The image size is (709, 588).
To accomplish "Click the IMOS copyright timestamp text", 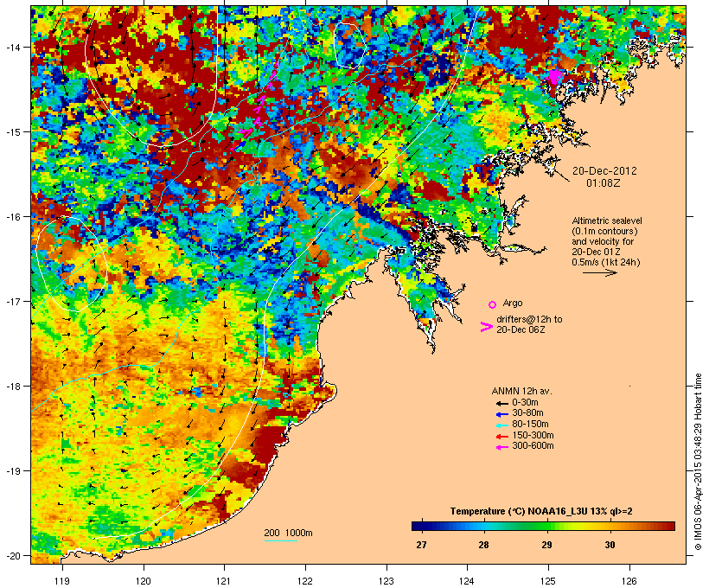I will click(x=698, y=462).
